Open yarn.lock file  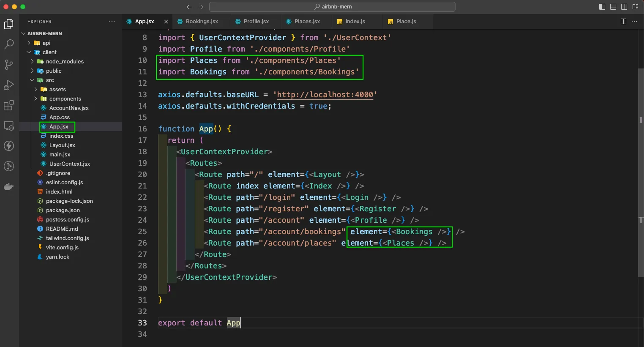point(57,257)
